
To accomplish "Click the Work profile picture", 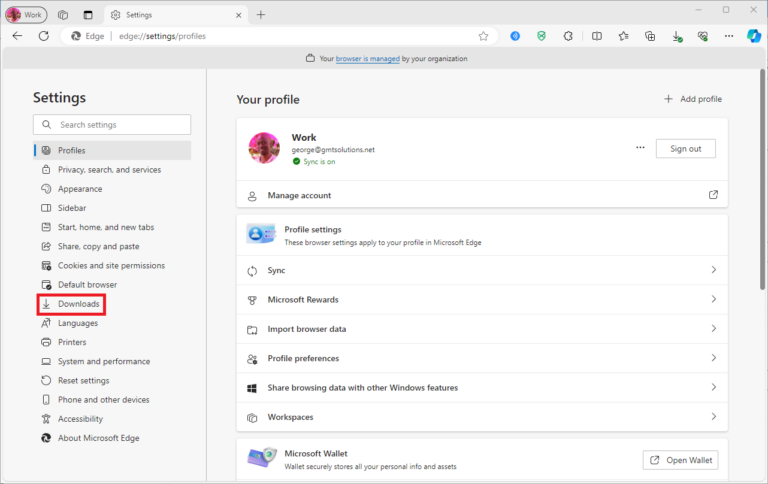I will click(264, 147).
